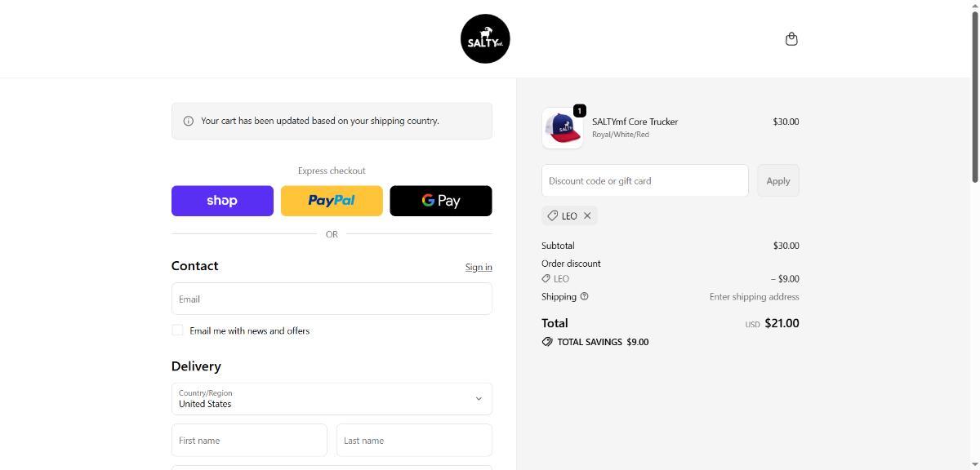
Task: Click the SALTY logo at top
Action: click(x=485, y=38)
